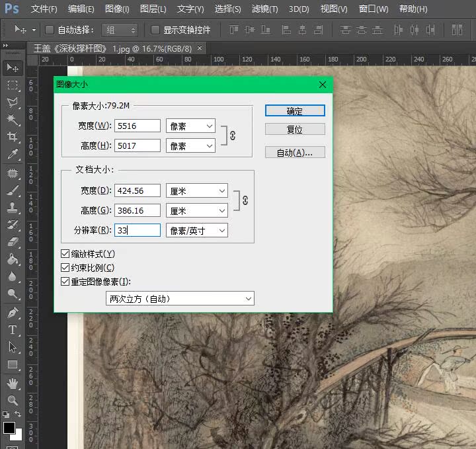Select the Blur tool

tap(13, 276)
